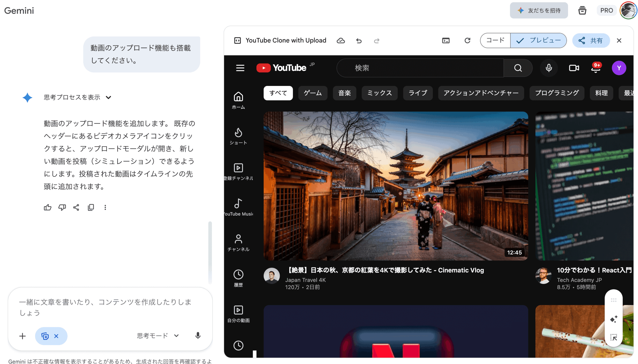
Task: Open the Y account avatar menu
Action: [x=619, y=68]
